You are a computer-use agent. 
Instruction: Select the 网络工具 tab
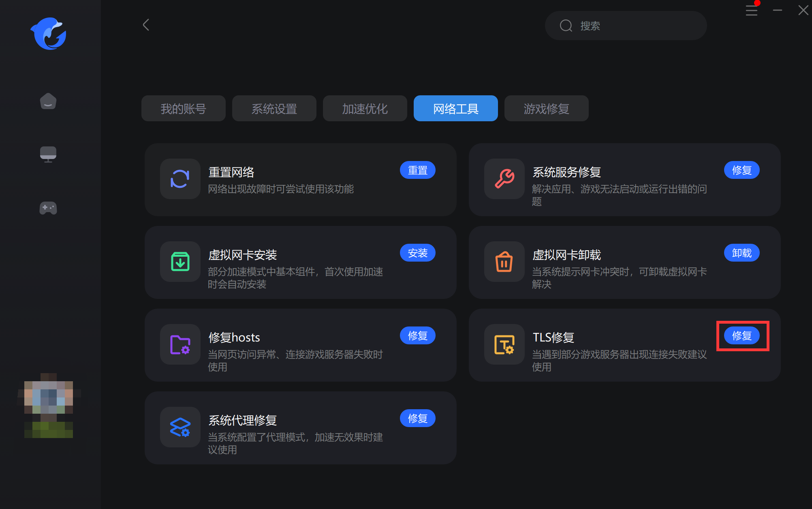coord(456,108)
